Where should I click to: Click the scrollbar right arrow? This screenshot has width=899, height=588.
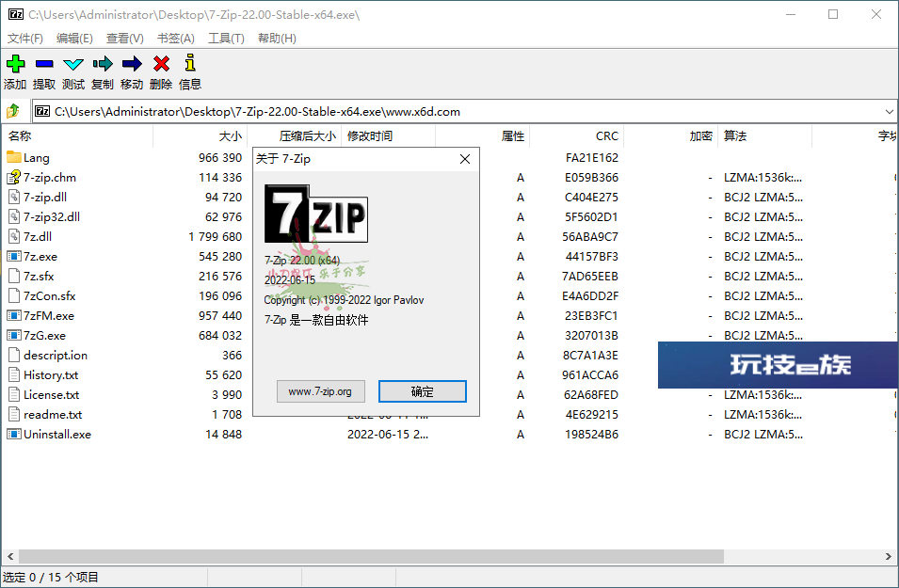[888, 556]
